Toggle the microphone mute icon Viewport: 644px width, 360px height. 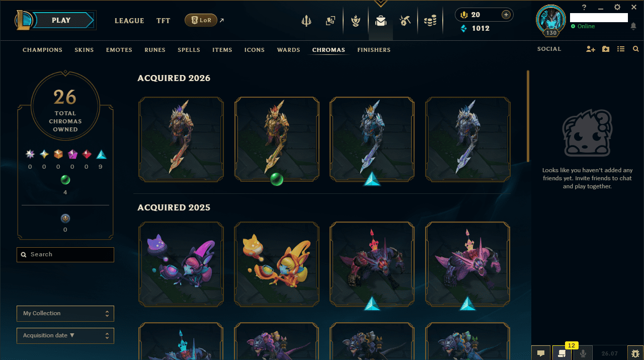click(583, 353)
